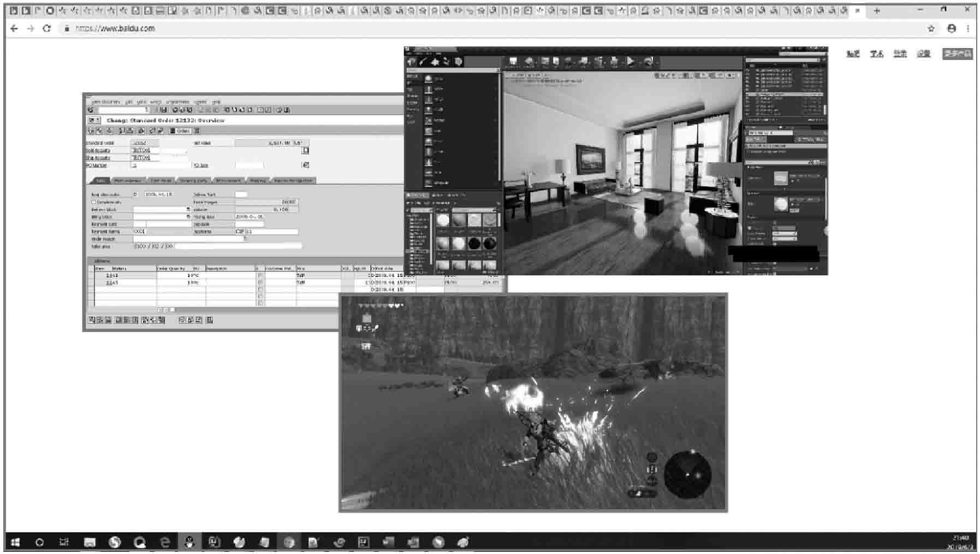
Task: Switch to the Item overview tab
Action: point(128,180)
